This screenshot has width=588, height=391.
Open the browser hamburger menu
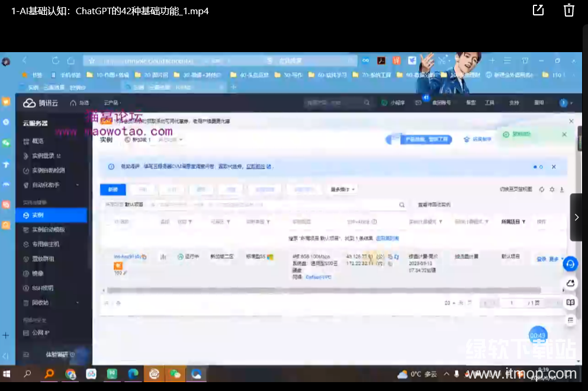[x=507, y=60]
